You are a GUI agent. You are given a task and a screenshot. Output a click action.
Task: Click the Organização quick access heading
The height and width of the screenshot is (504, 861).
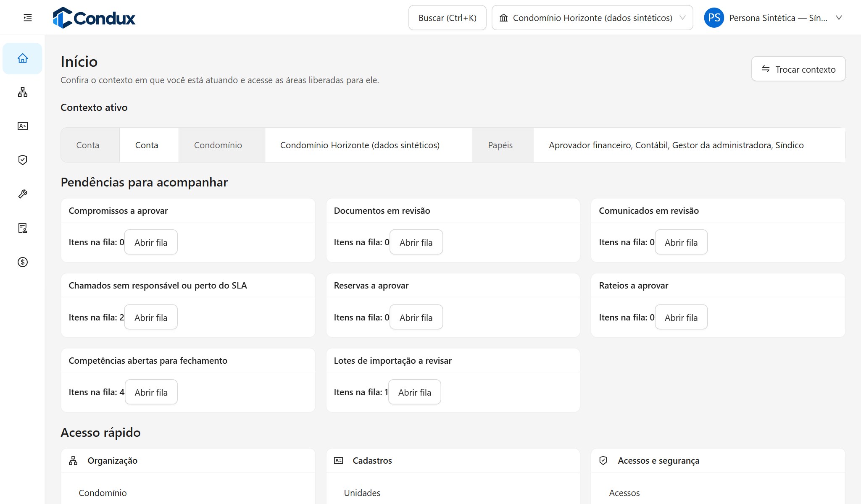click(112, 461)
